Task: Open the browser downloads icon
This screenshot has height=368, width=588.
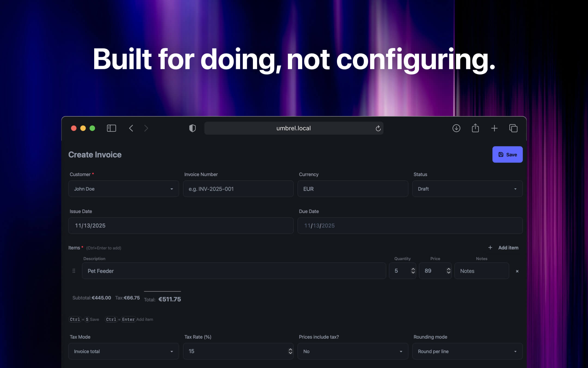Action: (456, 128)
